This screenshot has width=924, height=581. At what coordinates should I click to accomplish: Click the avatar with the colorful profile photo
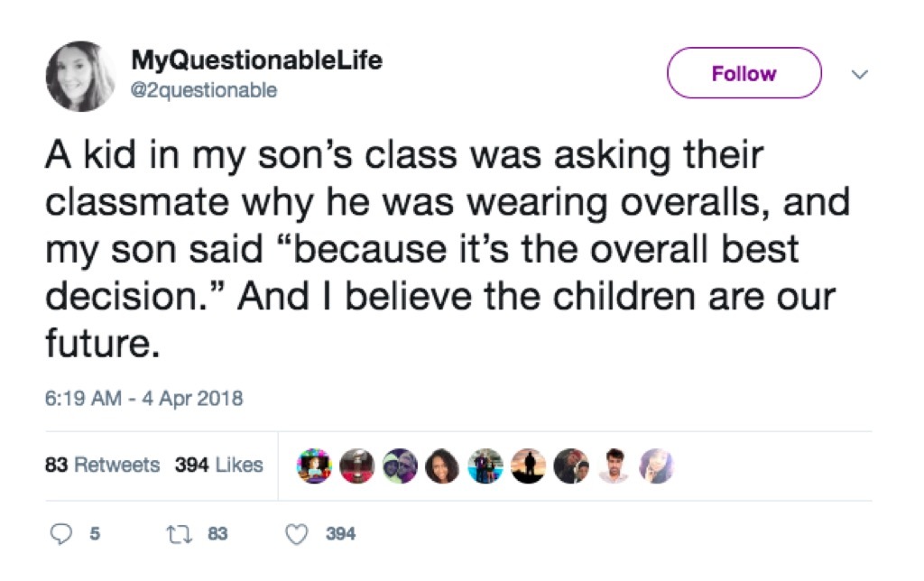pos(312,466)
